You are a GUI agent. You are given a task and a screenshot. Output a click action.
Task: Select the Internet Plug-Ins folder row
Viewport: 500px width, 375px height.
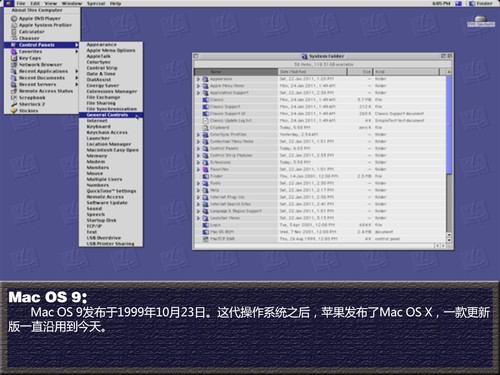click(320, 197)
